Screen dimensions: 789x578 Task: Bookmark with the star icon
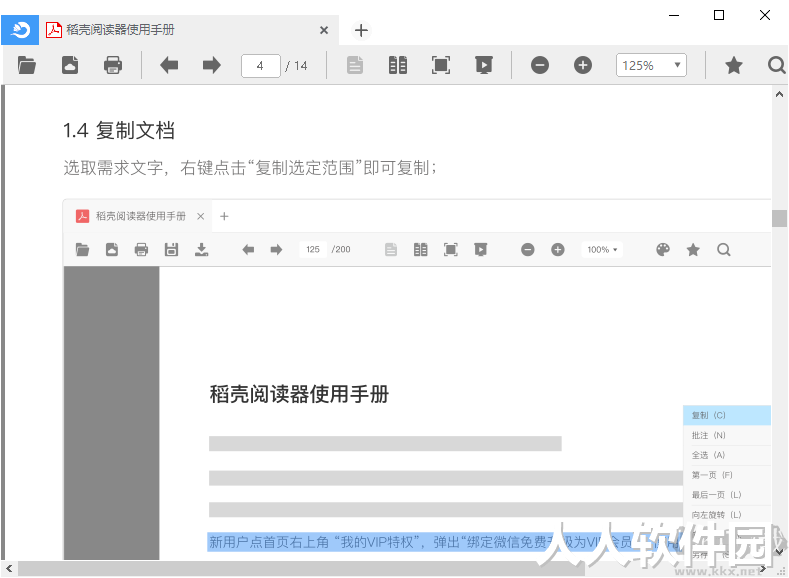pos(734,65)
